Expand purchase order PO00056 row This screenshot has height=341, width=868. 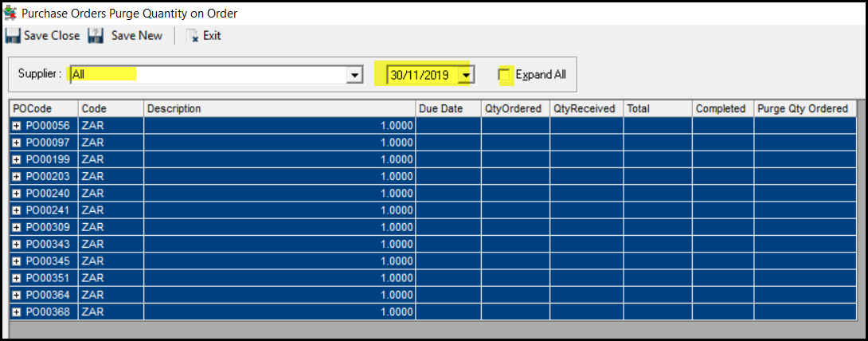[x=17, y=125]
